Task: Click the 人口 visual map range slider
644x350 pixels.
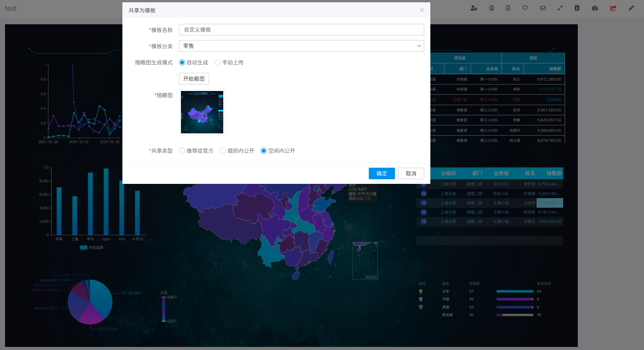Action: 164,309
